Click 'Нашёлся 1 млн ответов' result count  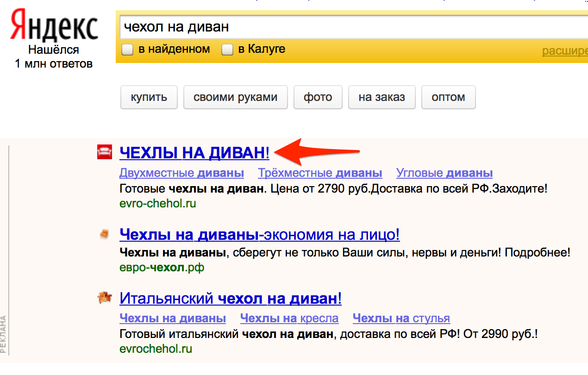point(54,56)
